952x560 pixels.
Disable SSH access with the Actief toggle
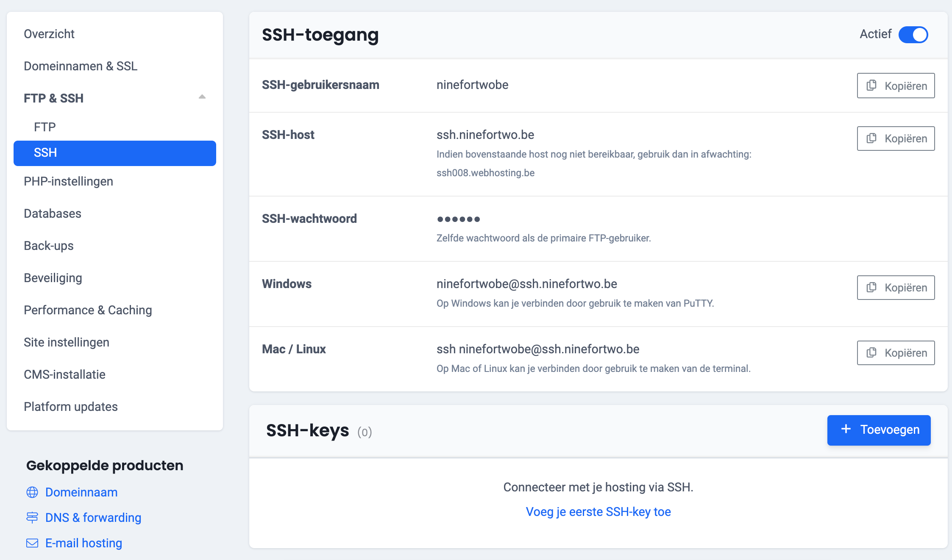(914, 35)
